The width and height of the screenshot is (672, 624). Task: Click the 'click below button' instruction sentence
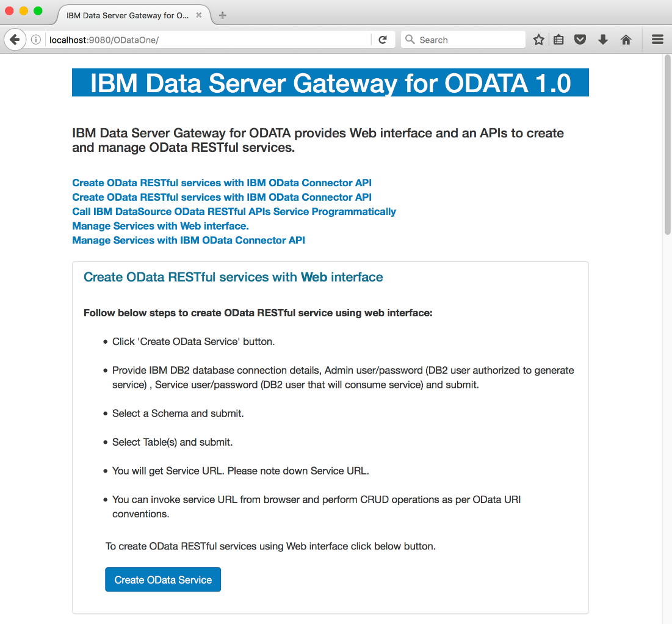(x=270, y=546)
